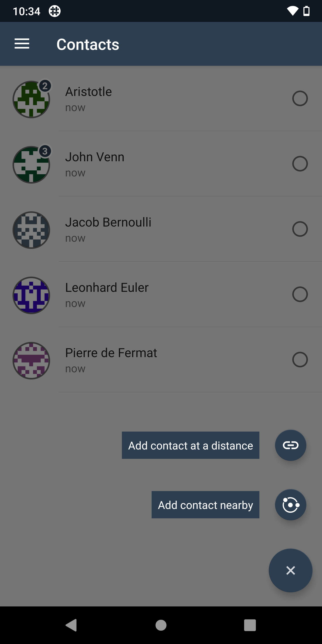
Task: Open the hamburger navigation menu
Action: tap(22, 44)
